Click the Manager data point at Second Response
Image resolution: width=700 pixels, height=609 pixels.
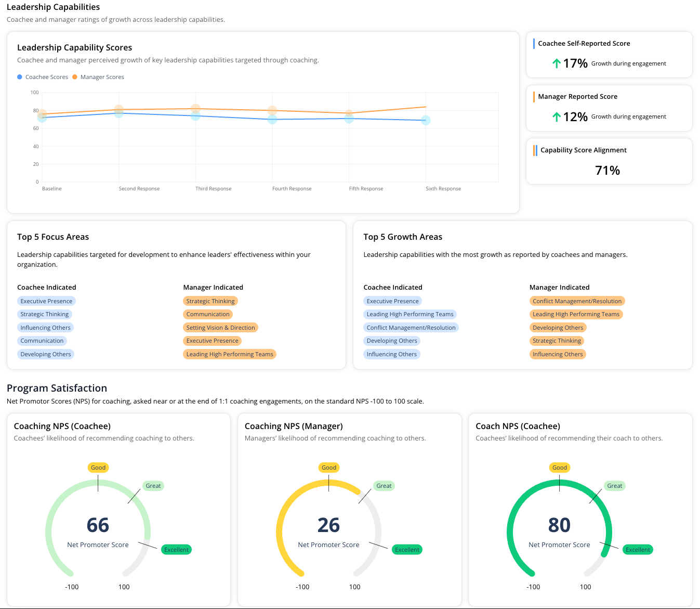[119, 110]
